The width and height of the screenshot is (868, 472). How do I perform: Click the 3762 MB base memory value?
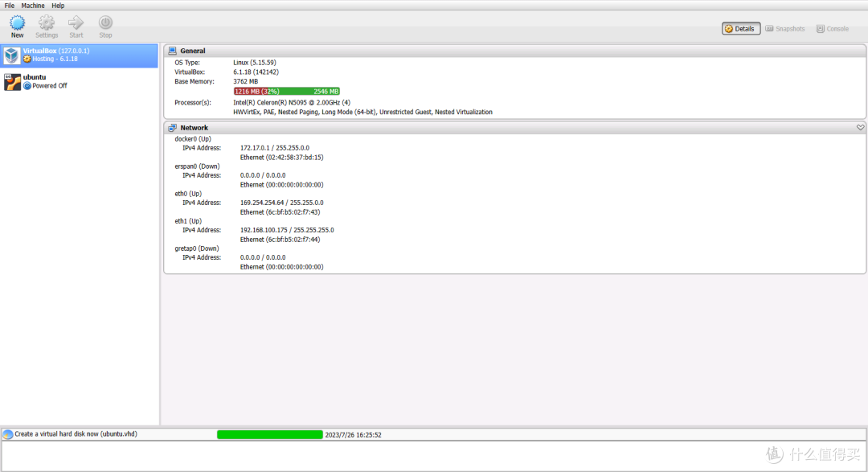coord(246,81)
